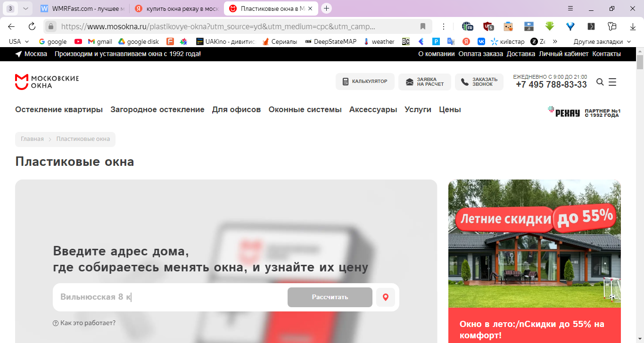Open the 'Как это работает?' link
644x343 pixels.
[x=88, y=323]
